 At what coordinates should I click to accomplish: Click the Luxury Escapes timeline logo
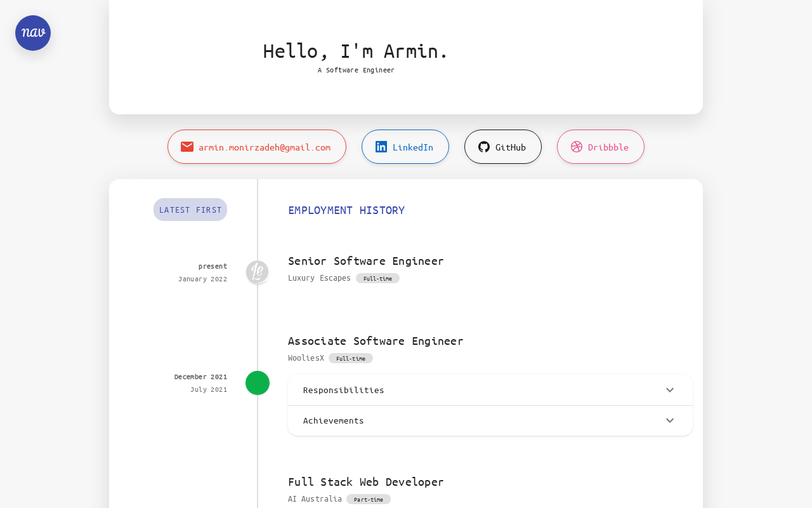258,272
